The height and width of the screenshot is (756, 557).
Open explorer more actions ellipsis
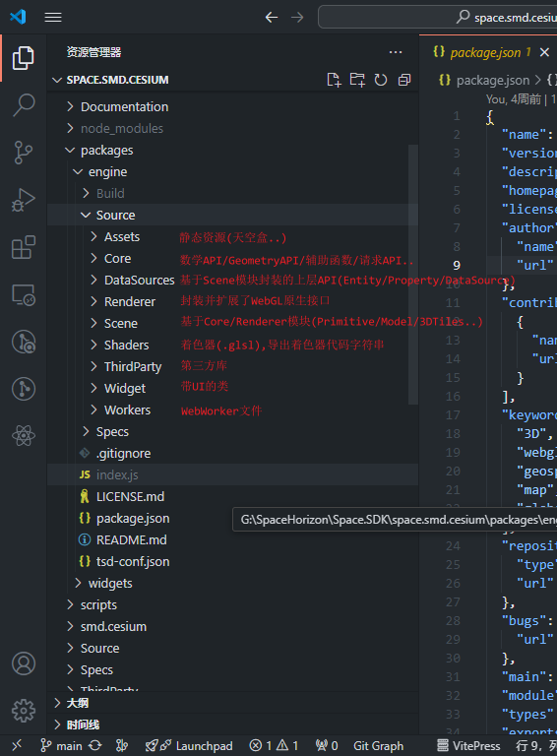point(396,52)
